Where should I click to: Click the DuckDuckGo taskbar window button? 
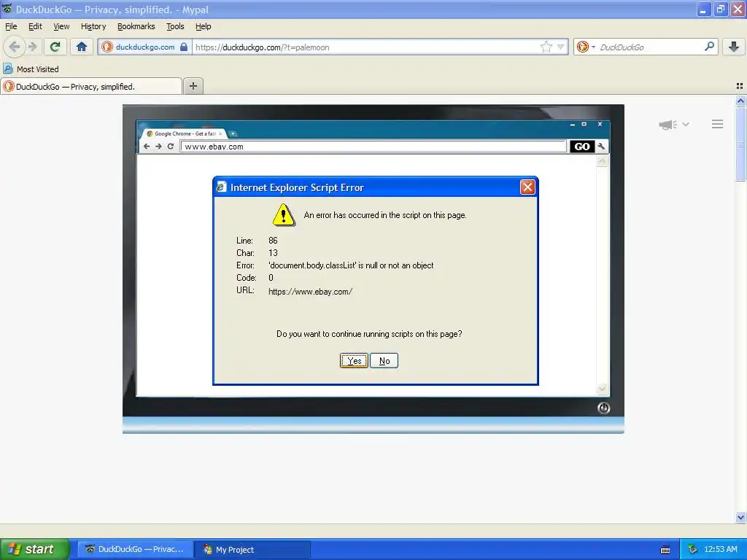point(135,550)
